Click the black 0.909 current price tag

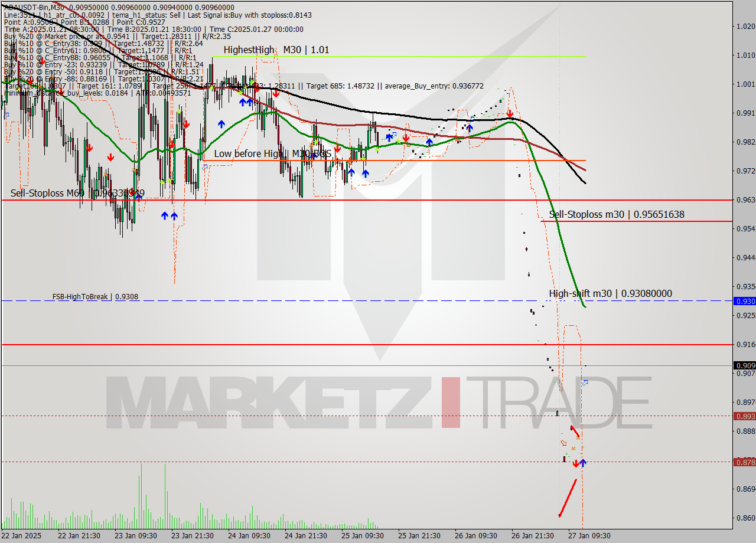[x=744, y=365]
